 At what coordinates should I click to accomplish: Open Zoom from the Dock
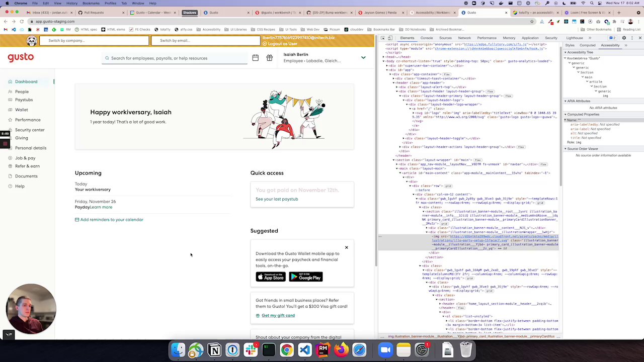[385, 349]
